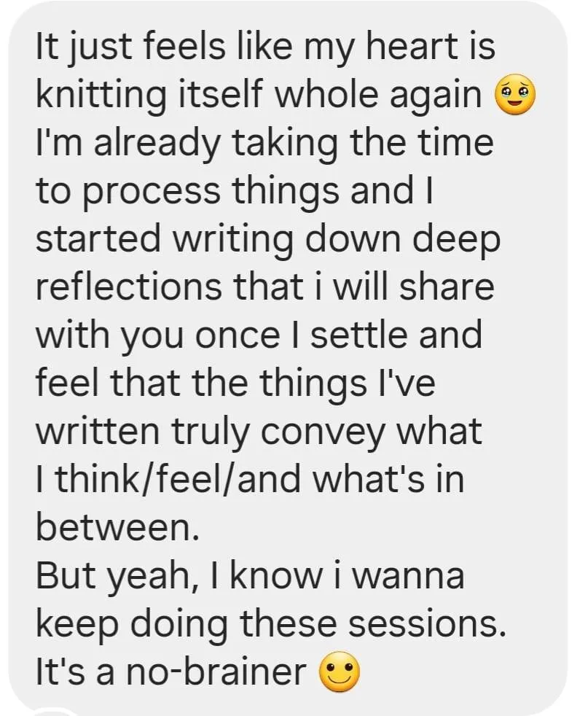Click the text "I'm already taking the time"

click(264, 144)
